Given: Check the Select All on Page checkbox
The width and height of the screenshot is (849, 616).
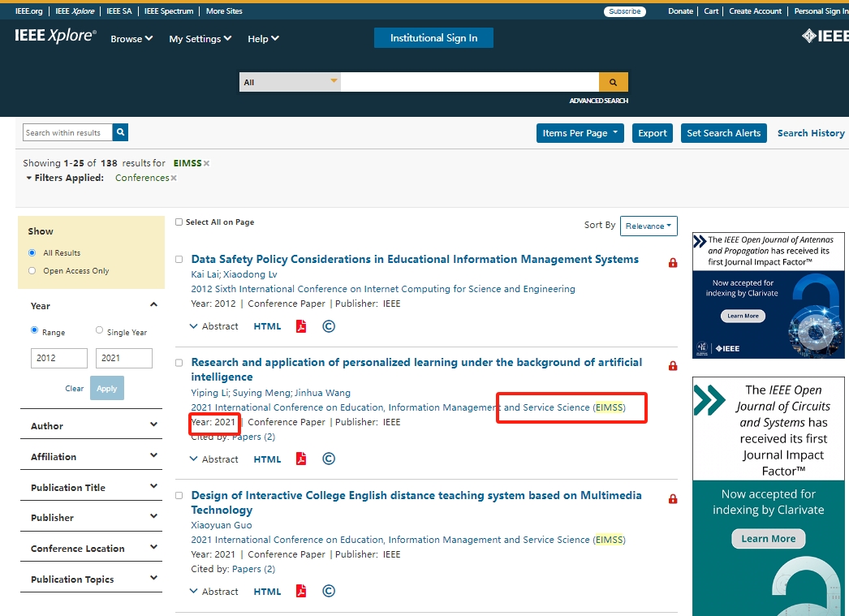Looking at the screenshot, I should (179, 222).
